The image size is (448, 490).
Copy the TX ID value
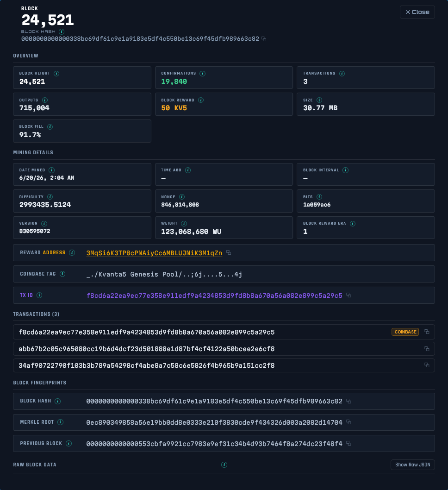click(x=348, y=295)
